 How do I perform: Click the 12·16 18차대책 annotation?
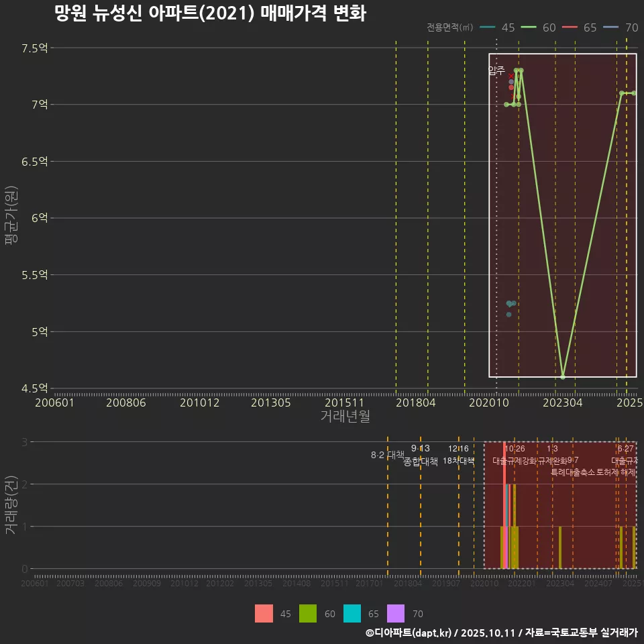(x=460, y=455)
